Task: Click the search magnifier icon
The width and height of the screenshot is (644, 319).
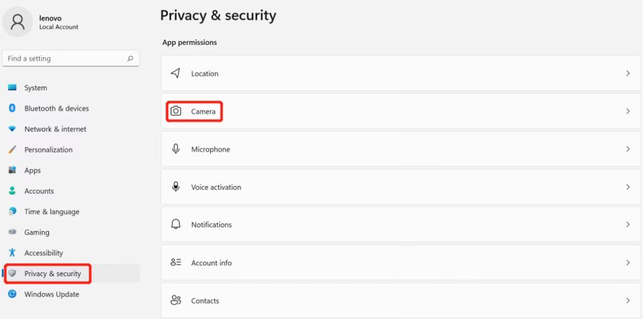Action: 130,59
